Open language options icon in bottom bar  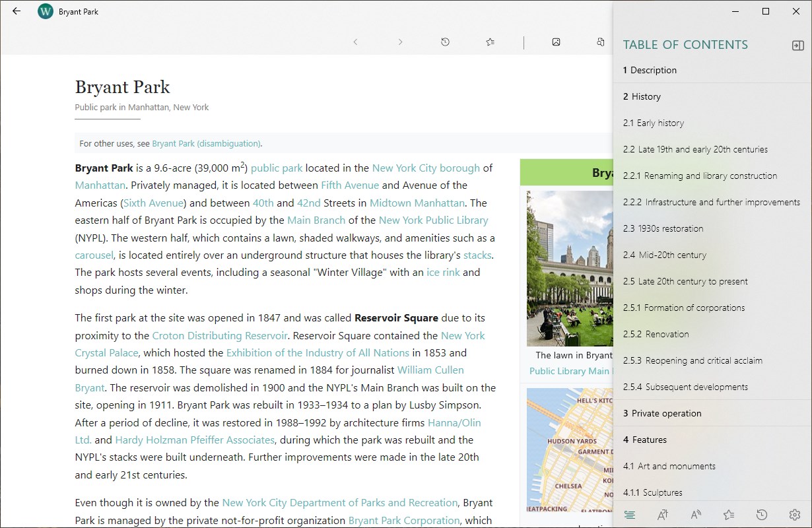pyautogui.click(x=663, y=515)
